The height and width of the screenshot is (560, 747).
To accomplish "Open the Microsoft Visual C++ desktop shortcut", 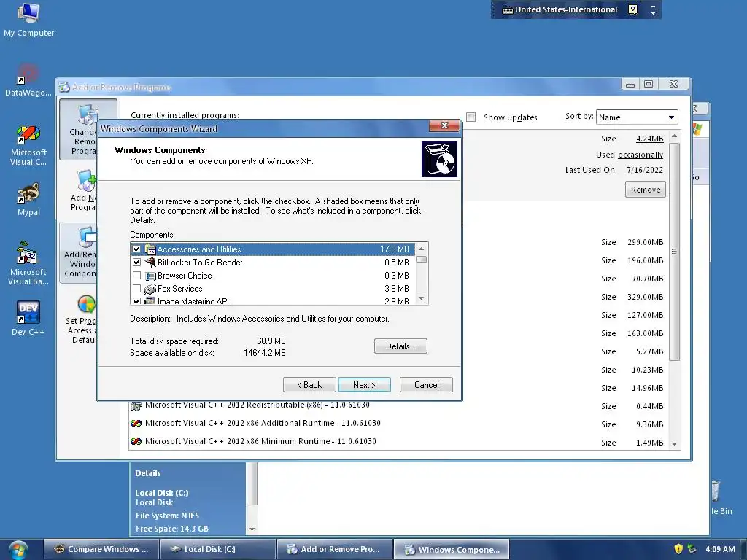I will (x=28, y=145).
